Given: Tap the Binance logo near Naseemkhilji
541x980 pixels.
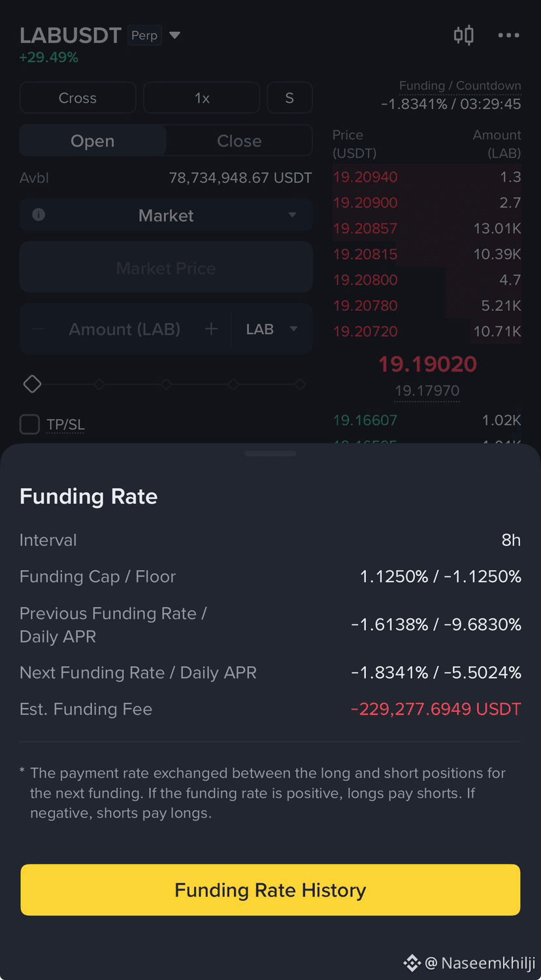Looking at the screenshot, I should [412, 962].
